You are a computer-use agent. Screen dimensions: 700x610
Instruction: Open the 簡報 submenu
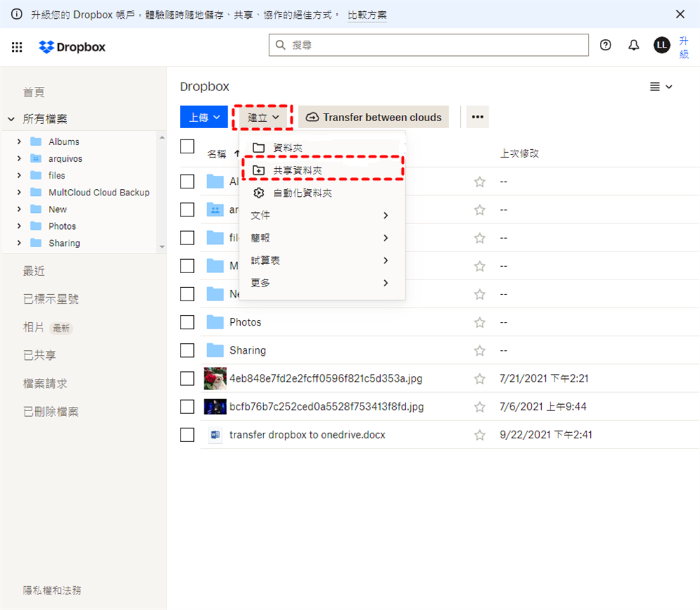pyautogui.click(x=322, y=237)
